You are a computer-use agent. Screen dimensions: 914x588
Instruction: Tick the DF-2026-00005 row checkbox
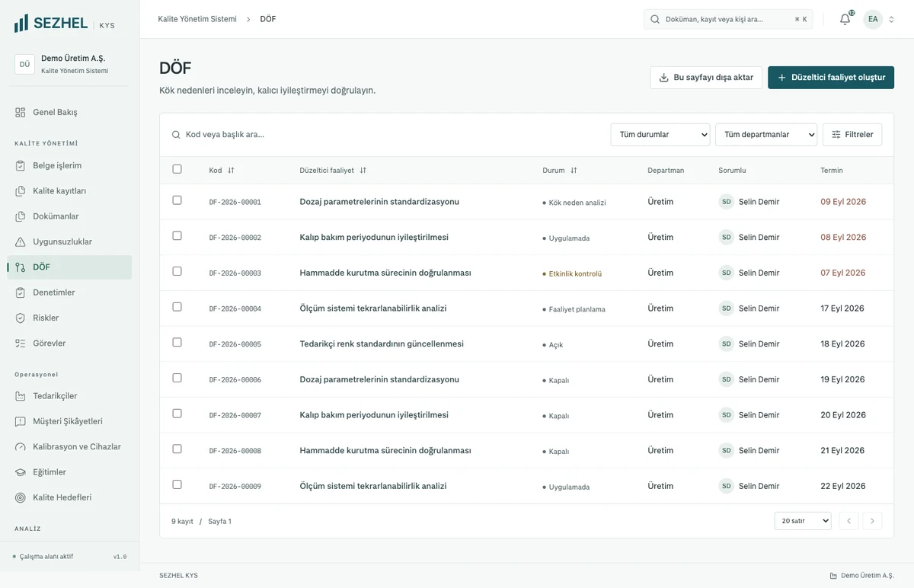(177, 342)
